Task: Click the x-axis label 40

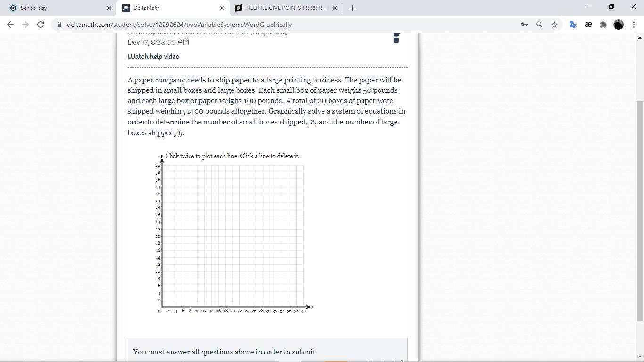Action: (x=303, y=311)
